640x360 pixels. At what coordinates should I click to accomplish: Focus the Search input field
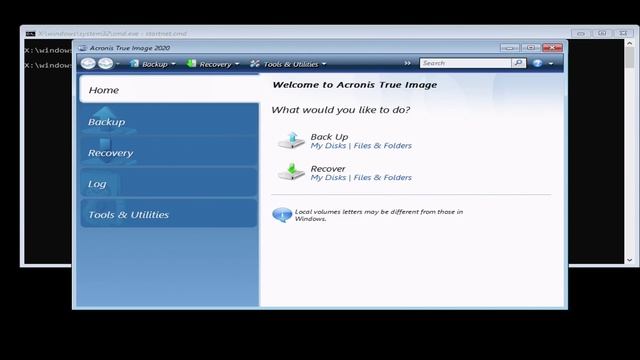(x=465, y=63)
